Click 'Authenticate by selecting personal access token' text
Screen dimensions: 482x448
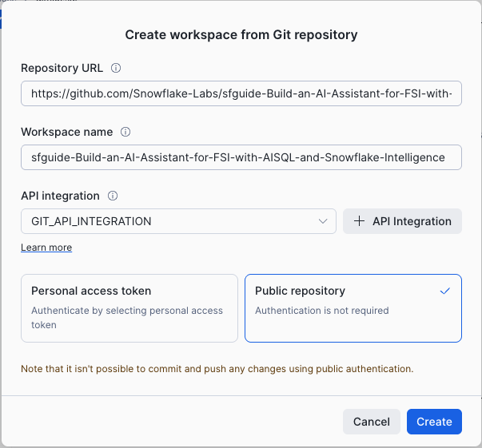coord(127,318)
